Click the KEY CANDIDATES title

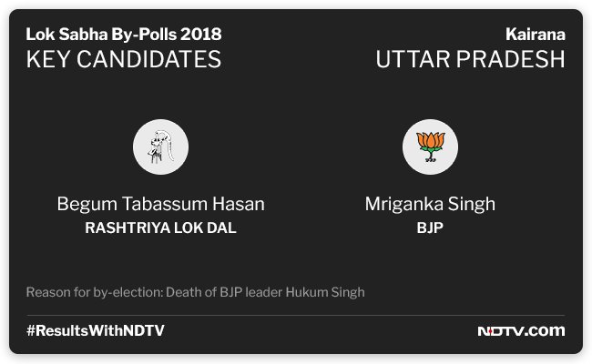124,59
